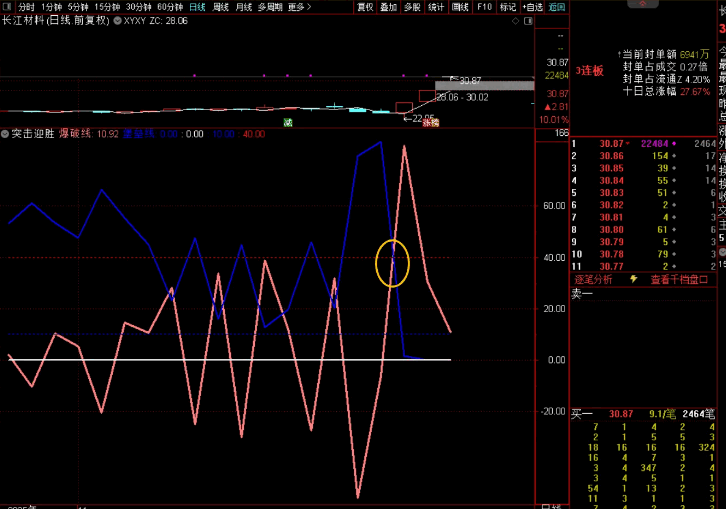Click the purple diamond at order row 1
This screenshot has width=726, height=509.
tap(672, 144)
